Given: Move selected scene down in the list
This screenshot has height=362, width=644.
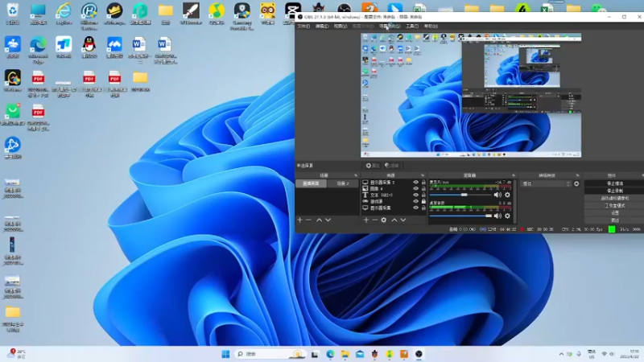Looking at the screenshot, I should click(x=328, y=220).
